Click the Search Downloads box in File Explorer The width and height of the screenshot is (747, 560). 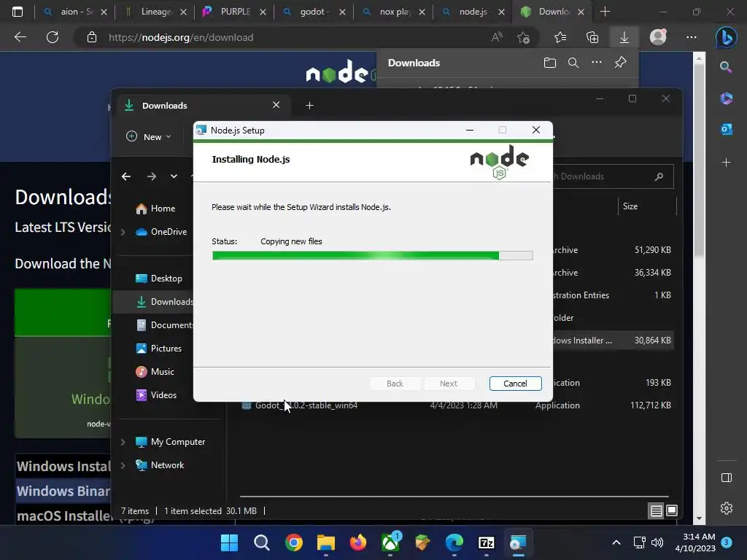pyautogui.click(x=612, y=176)
